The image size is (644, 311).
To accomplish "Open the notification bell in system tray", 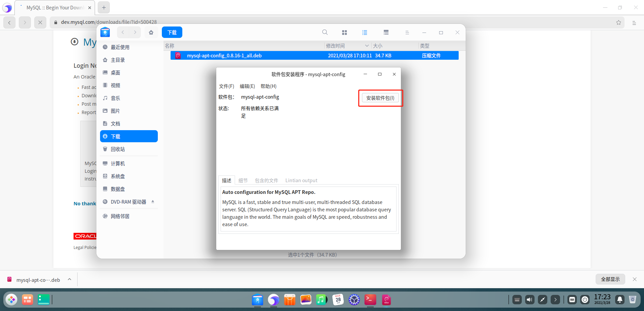I will (x=620, y=300).
